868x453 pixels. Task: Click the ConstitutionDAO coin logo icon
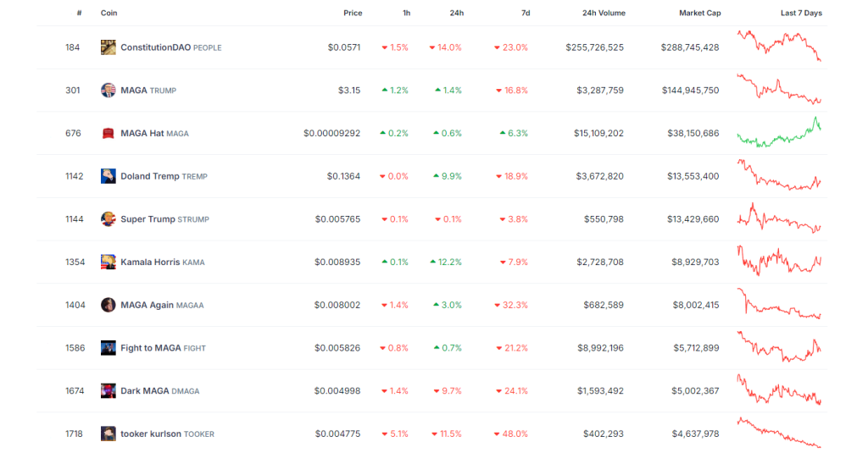(x=108, y=47)
